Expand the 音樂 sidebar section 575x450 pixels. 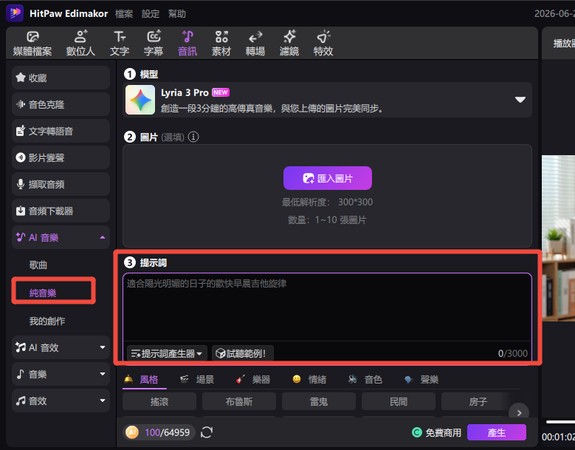point(61,374)
